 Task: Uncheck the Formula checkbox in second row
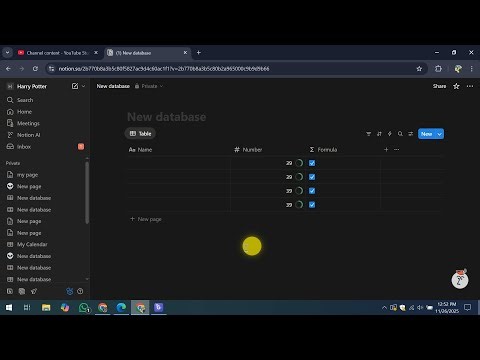pos(312,177)
